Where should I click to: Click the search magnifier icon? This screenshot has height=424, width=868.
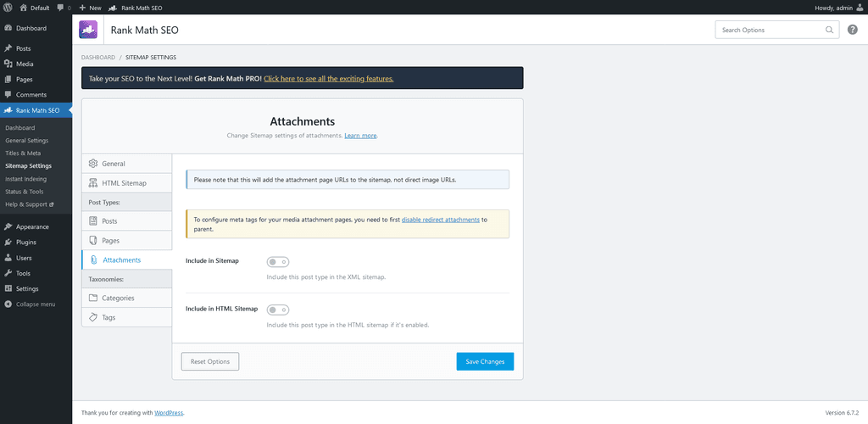point(829,30)
